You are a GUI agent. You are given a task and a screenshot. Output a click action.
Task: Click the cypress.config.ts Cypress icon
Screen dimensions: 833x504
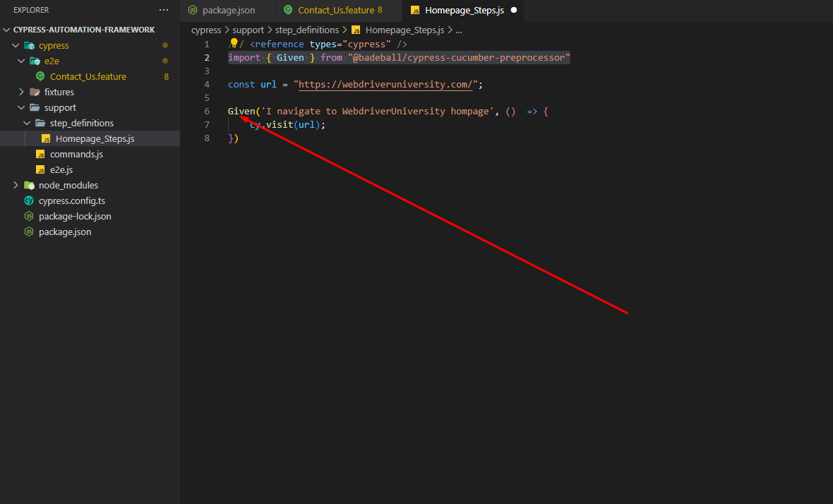29,200
